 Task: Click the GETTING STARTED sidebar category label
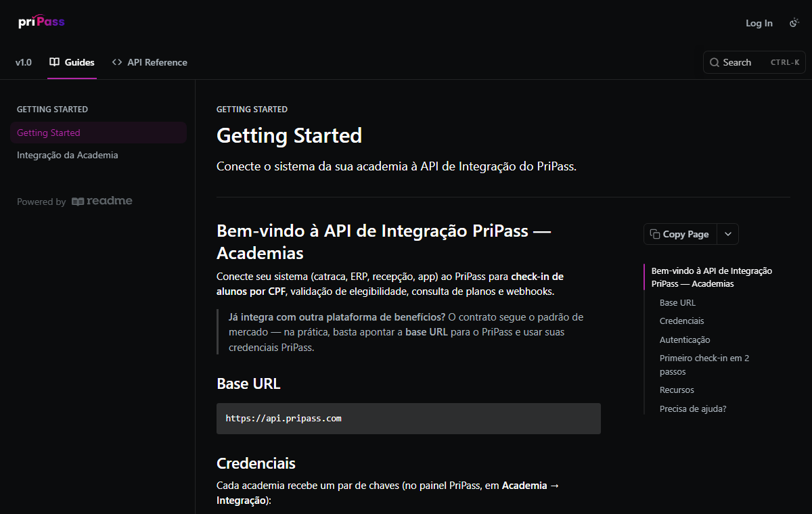point(52,110)
